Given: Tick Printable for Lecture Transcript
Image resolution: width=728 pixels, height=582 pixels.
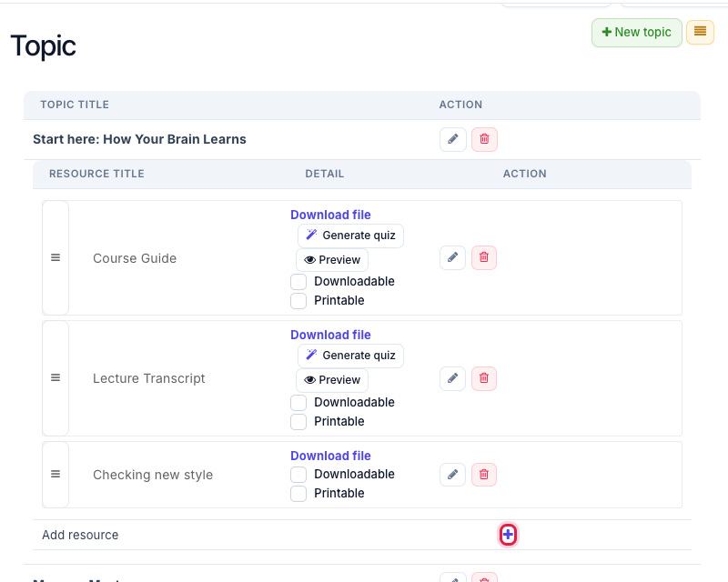Looking at the screenshot, I should (298, 422).
